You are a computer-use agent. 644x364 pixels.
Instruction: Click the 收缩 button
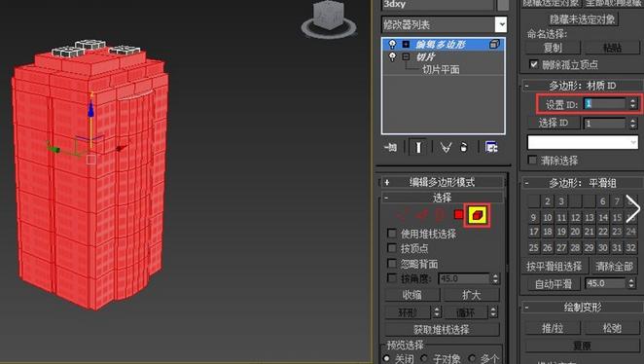click(x=411, y=295)
